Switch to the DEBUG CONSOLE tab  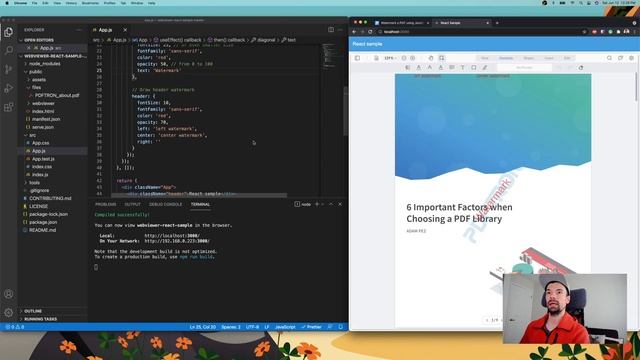coord(165,204)
